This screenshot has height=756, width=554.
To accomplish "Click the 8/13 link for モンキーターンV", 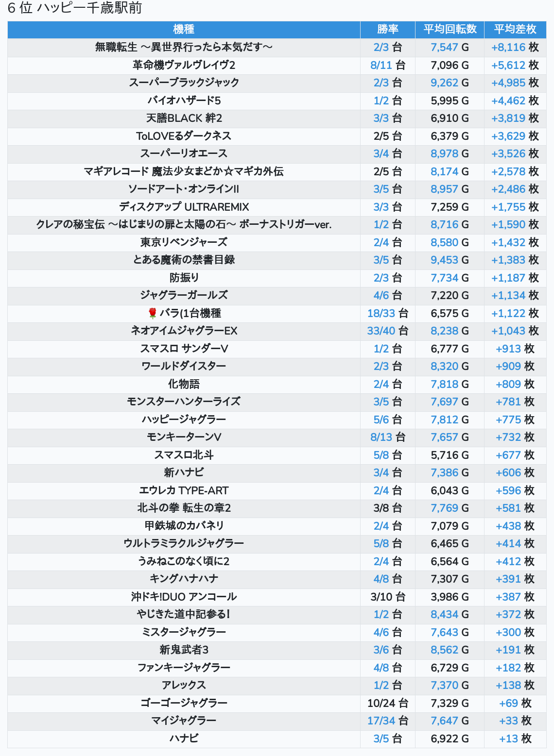I will [x=381, y=437].
